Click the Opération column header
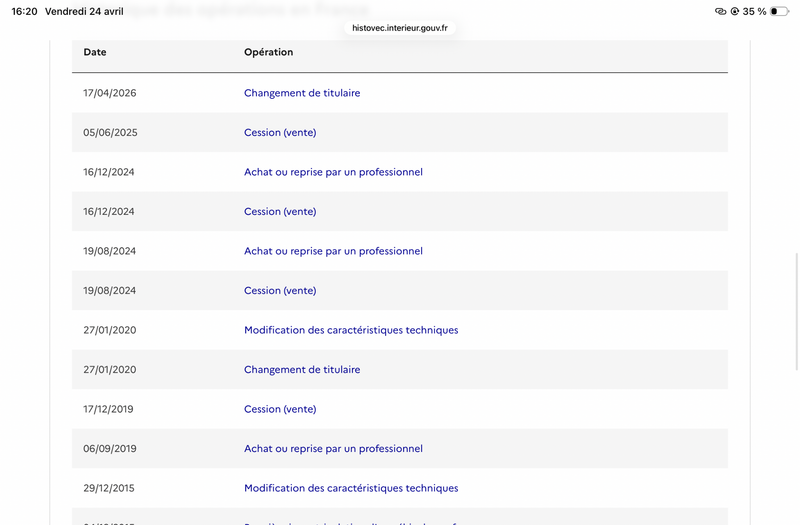Viewport: 800px width, 525px height. click(268, 52)
